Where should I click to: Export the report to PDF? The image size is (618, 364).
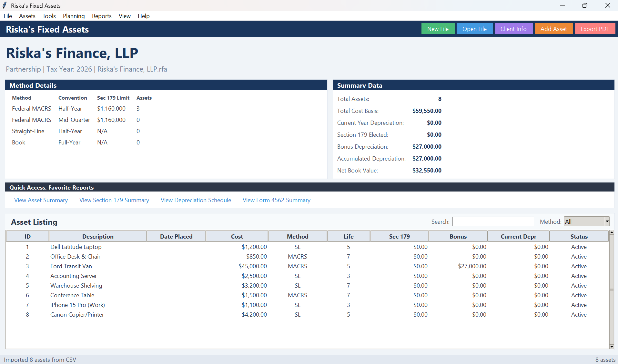click(595, 29)
